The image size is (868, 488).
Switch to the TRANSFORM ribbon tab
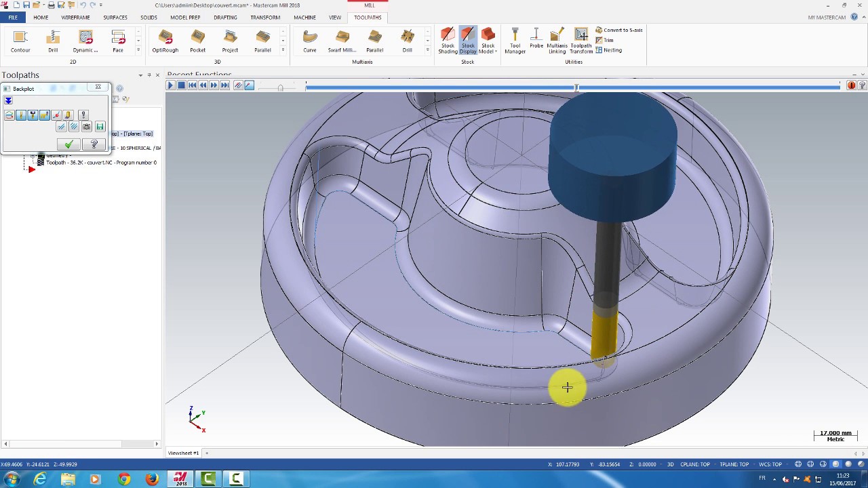tap(265, 17)
